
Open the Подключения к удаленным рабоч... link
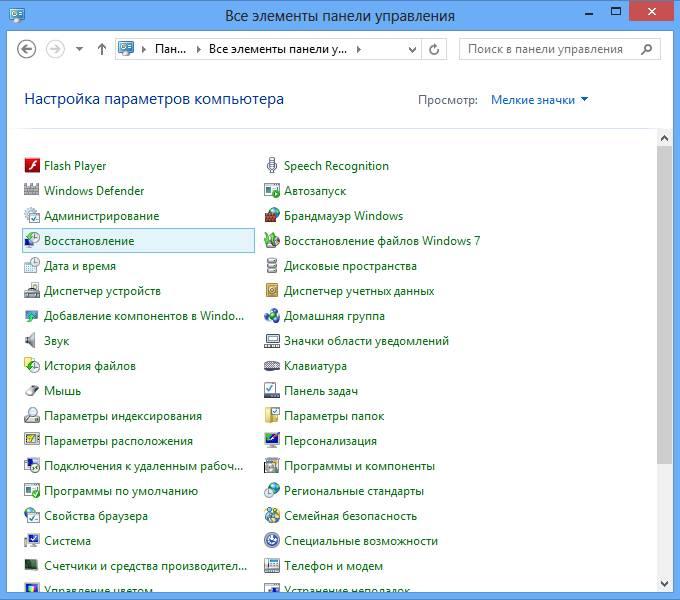coord(144,466)
